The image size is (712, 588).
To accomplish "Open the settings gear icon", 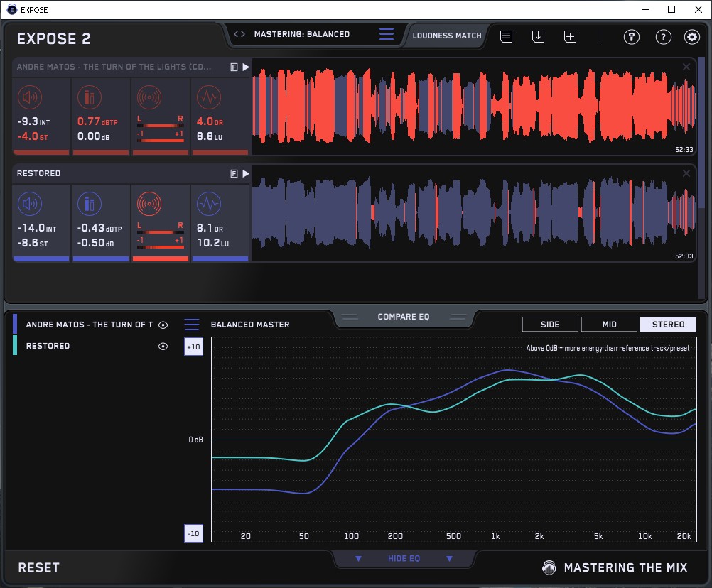I will tap(691, 37).
